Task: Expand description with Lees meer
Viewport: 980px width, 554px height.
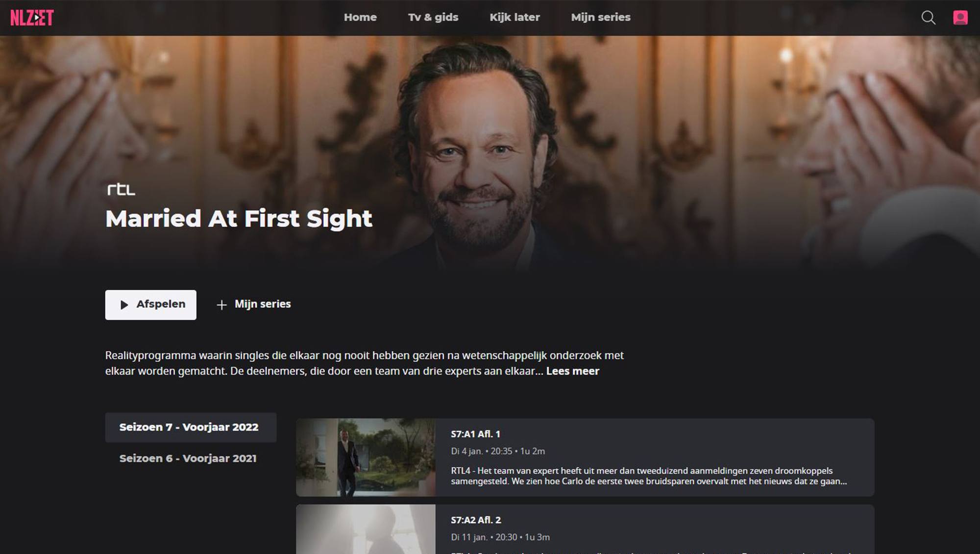Action: click(572, 371)
